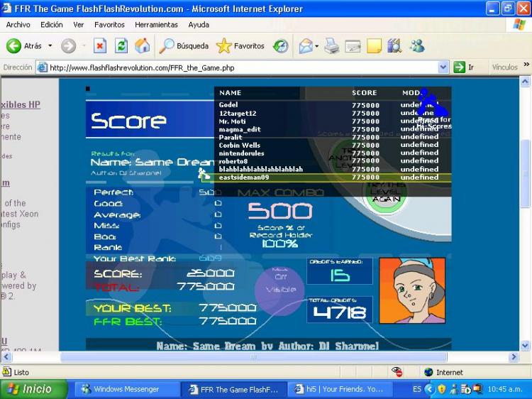Image resolution: width=532 pixels, height=399 pixels.
Task: Open the Ayuda menu
Action: click(199, 24)
